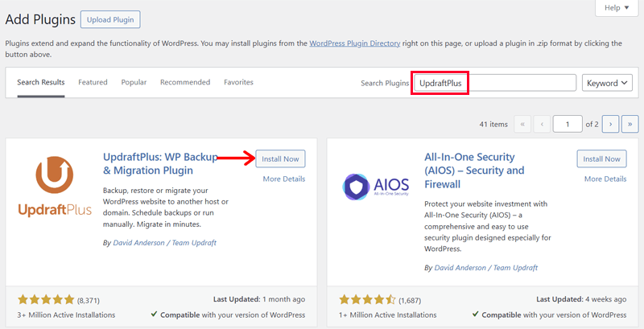
Task: Click UpdraftPlus five-star rating
Action: [46, 300]
